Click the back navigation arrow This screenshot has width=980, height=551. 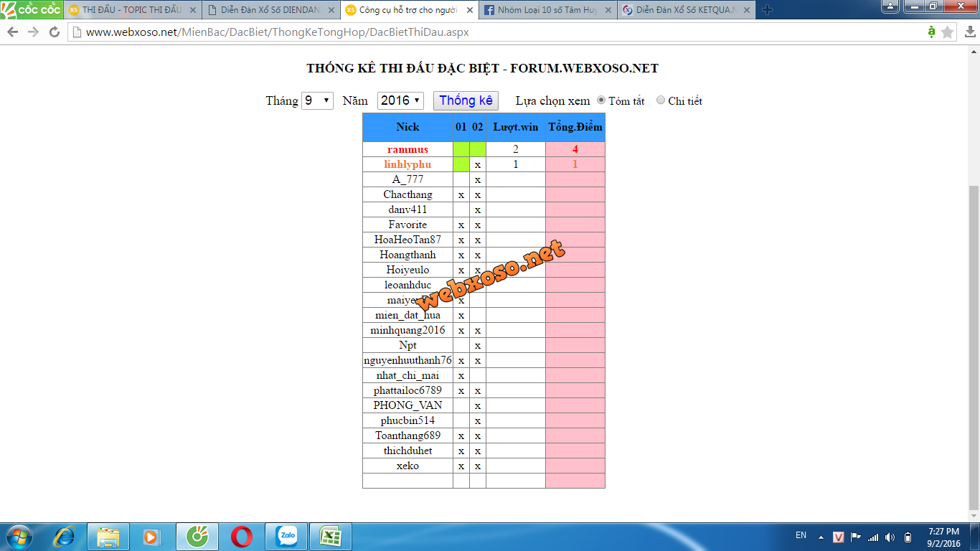tap(12, 32)
